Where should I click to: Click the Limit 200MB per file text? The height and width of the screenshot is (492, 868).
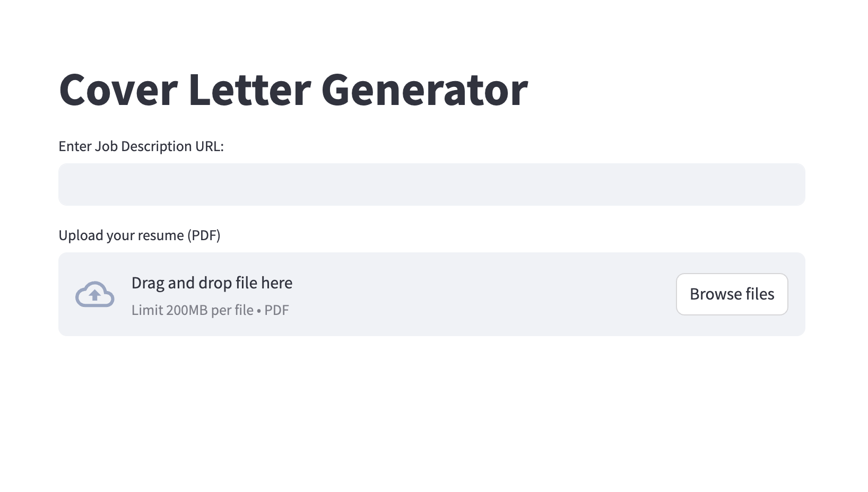tap(192, 310)
